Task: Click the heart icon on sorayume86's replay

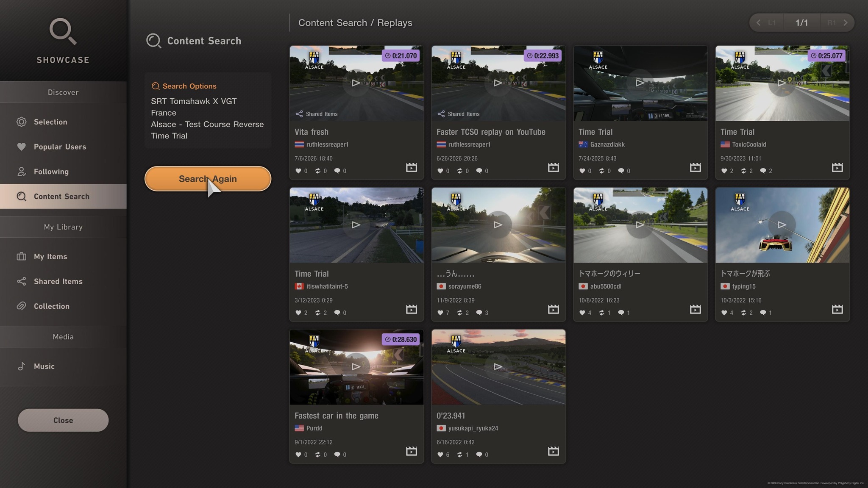Action: pyautogui.click(x=440, y=313)
